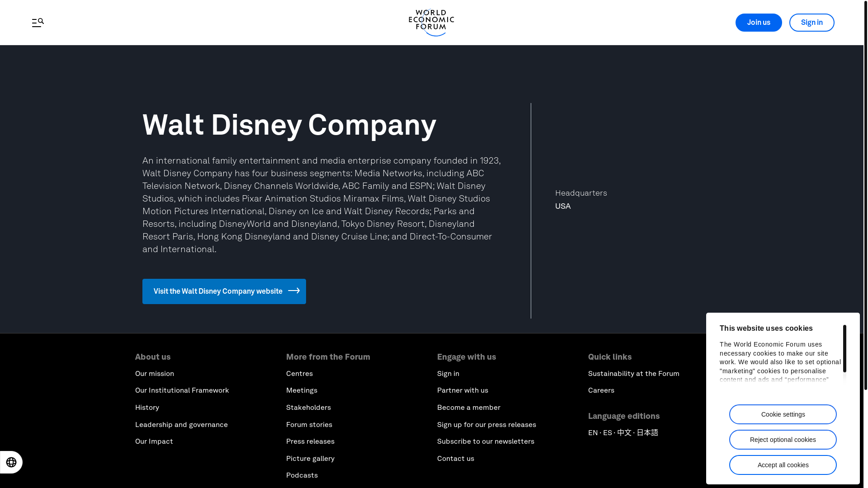Click the Join us button

point(759,23)
